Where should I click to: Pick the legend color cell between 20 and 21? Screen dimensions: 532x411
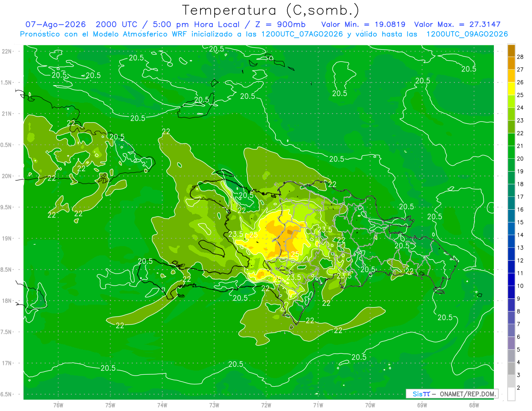pyautogui.click(x=511, y=152)
